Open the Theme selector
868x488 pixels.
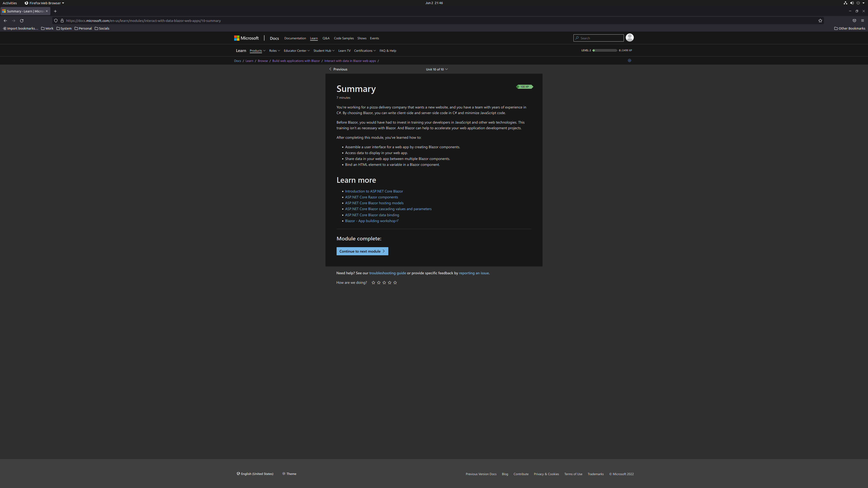click(x=289, y=474)
